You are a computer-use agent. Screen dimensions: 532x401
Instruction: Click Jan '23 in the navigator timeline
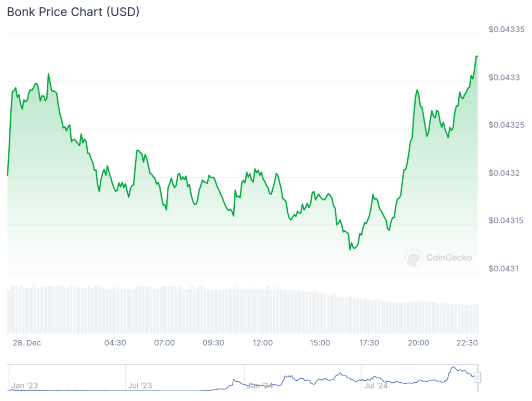(x=24, y=386)
